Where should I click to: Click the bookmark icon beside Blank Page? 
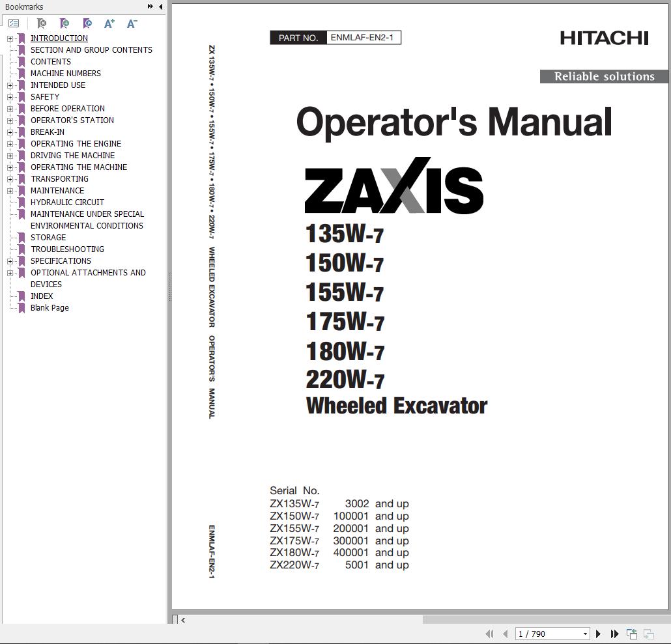point(21,308)
